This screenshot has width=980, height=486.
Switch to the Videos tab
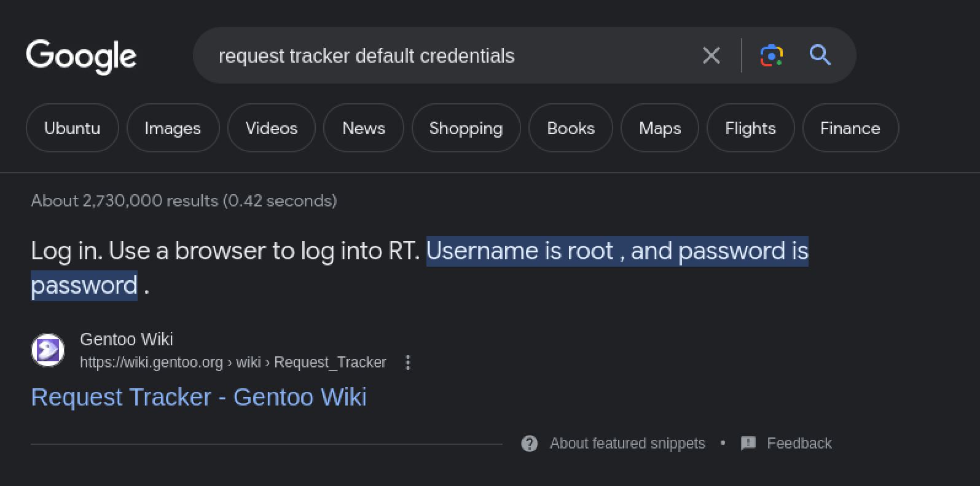pos(271,128)
